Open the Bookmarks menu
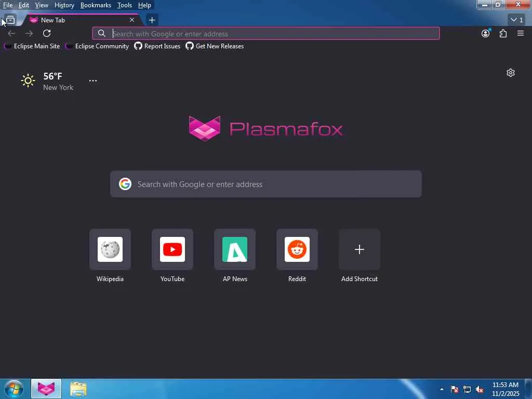 point(96,5)
